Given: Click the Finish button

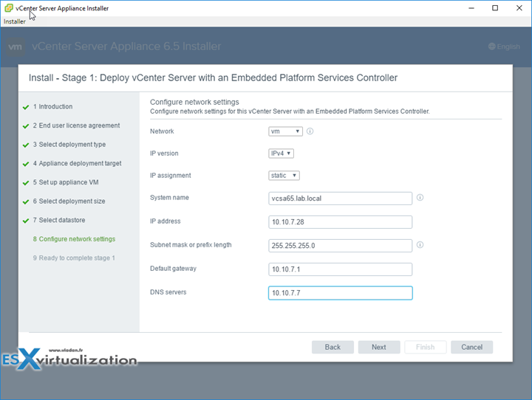Looking at the screenshot, I should pyautogui.click(x=425, y=347).
